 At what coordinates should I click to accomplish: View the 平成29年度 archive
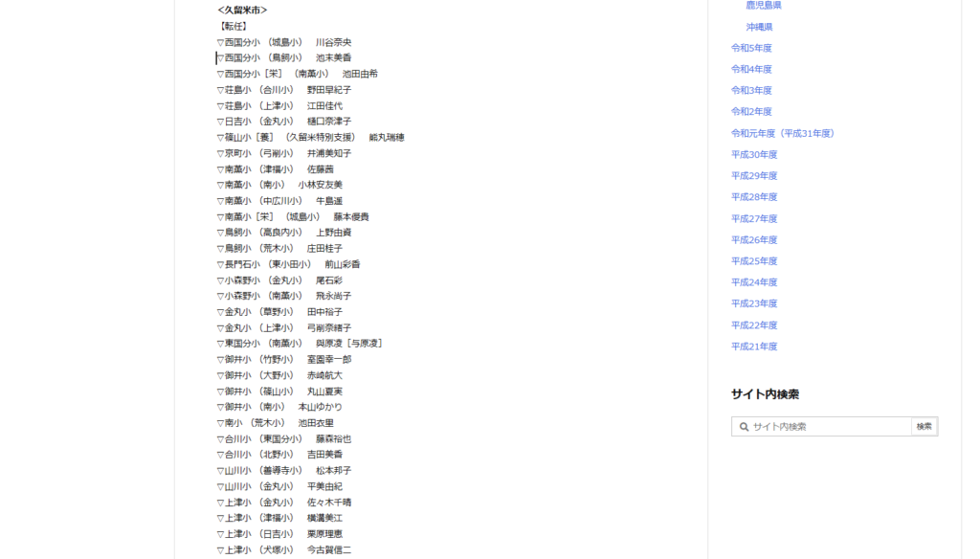[754, 175]
